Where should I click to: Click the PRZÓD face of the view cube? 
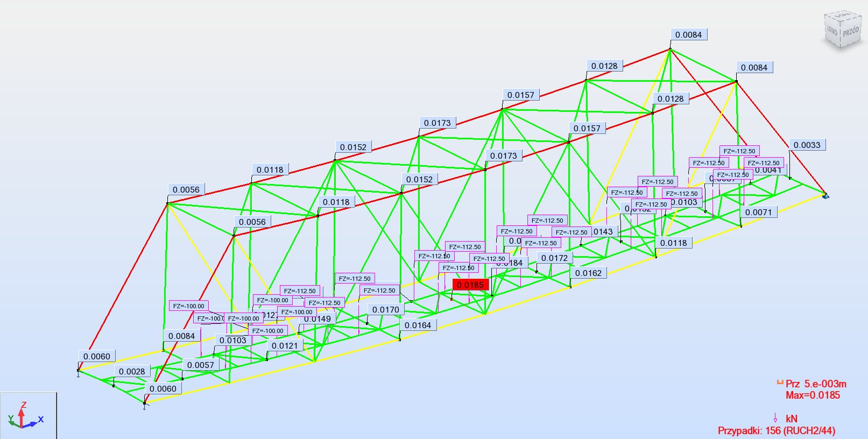851,32
